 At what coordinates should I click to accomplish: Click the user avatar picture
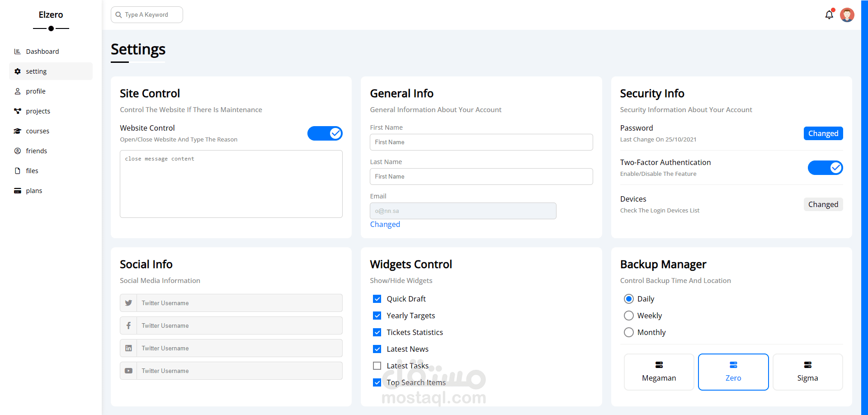tap(847, 15)
